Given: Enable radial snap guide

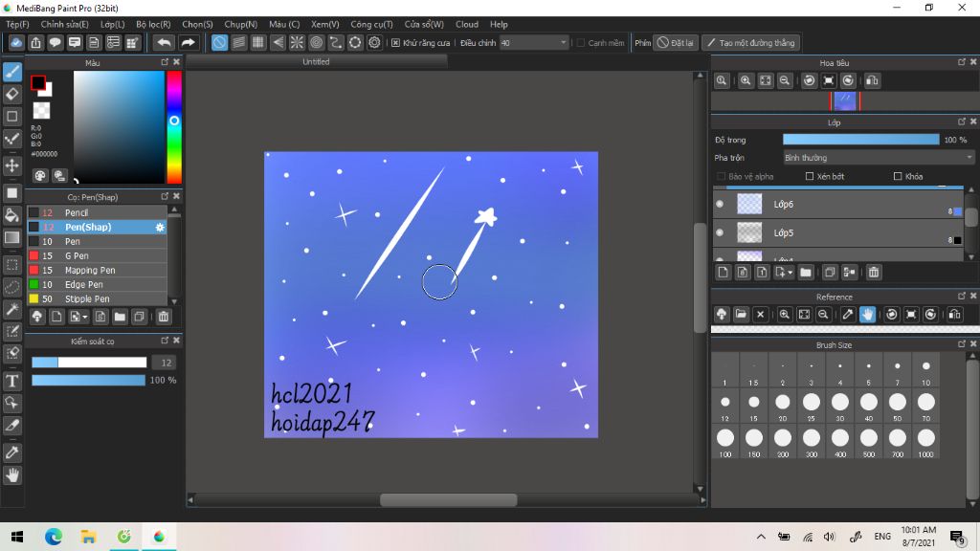Looking at the screenshot, I should point(297,42).
